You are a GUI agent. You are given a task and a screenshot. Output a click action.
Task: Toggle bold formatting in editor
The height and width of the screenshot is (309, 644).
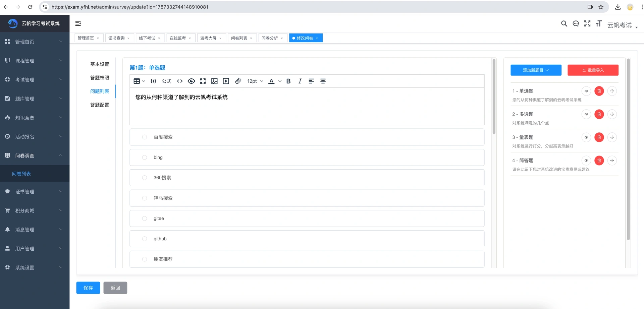coord(288,81)
